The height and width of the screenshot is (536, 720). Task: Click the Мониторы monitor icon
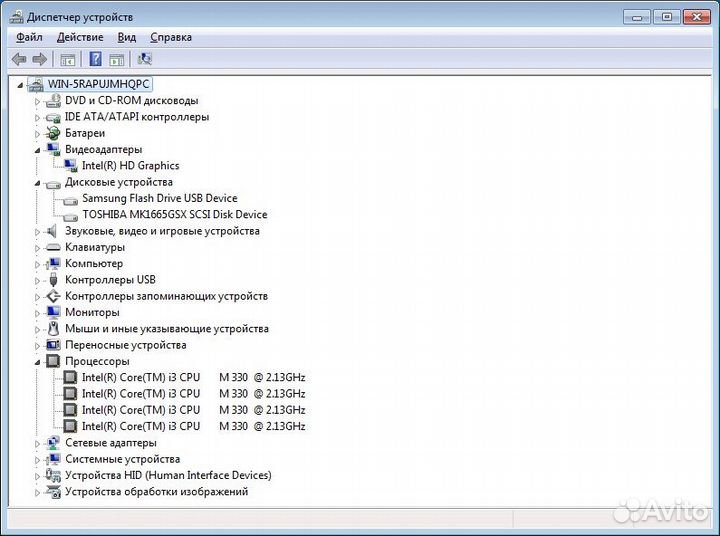point(53,312)
